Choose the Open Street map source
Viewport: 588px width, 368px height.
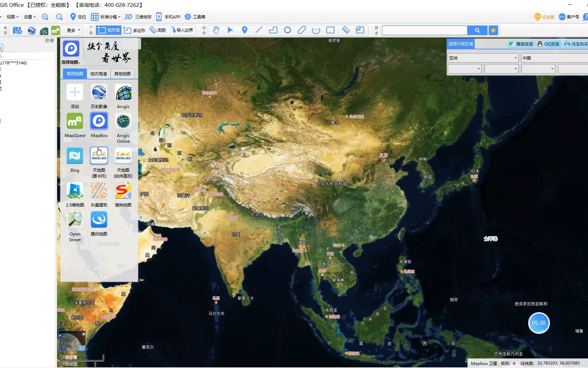tap(75, 227)
